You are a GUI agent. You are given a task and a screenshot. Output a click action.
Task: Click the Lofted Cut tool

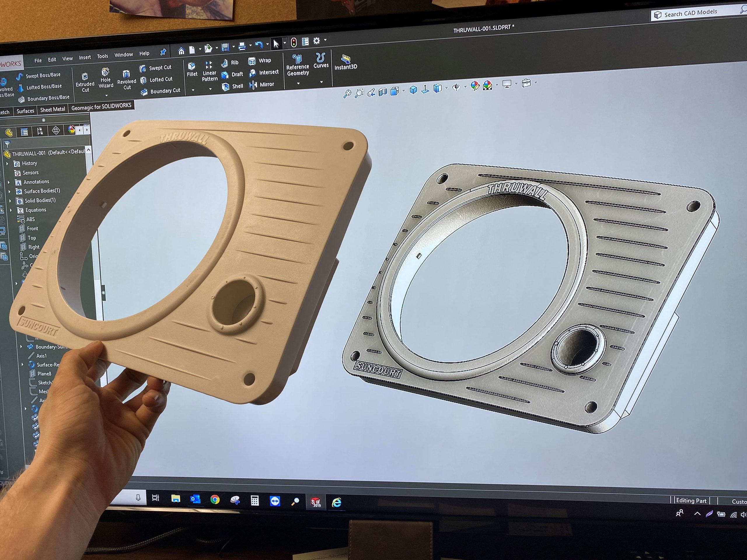click(156, 80)
